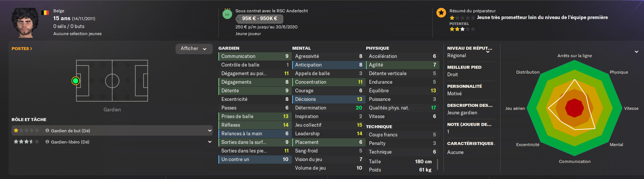Expand the Niveau de réputation chevron
The image size is (644, 179).
488,52
